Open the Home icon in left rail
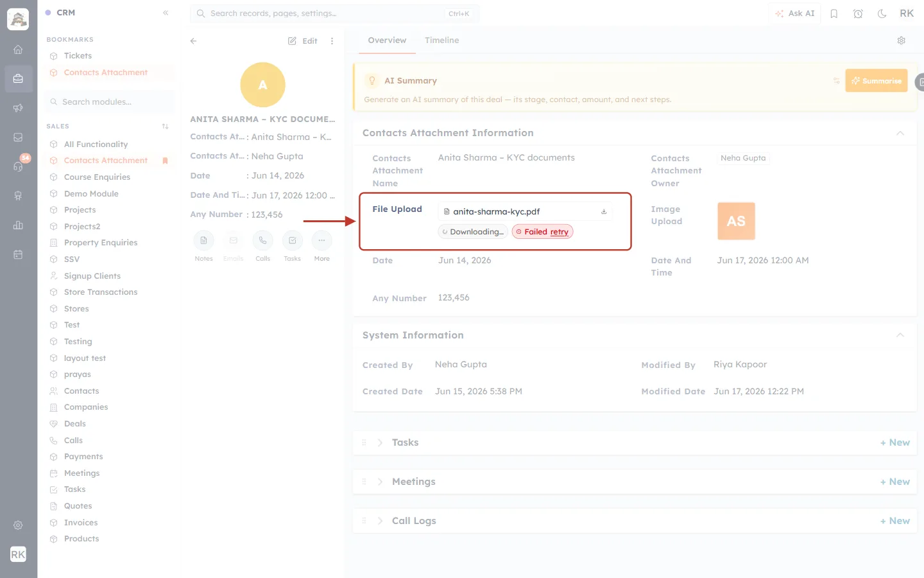Viewport: 924px width, 578px height. pyautogui.click(x=18, y=49)
